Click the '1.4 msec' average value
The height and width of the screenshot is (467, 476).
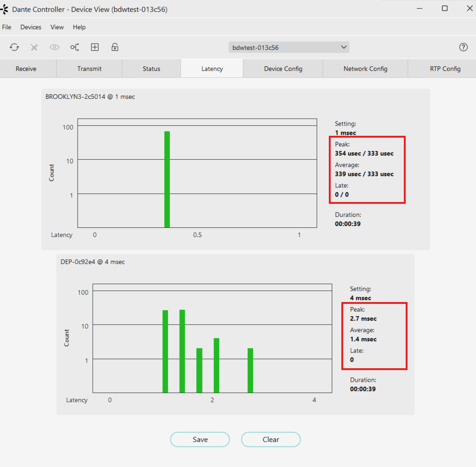[363, 339]
